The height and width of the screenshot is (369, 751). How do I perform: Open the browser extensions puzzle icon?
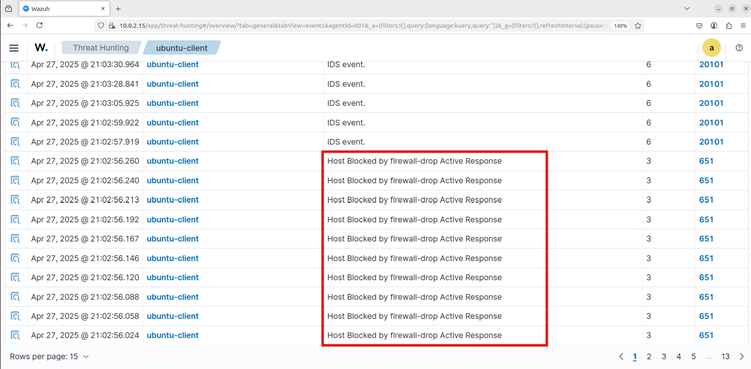(x=729, y=26)
